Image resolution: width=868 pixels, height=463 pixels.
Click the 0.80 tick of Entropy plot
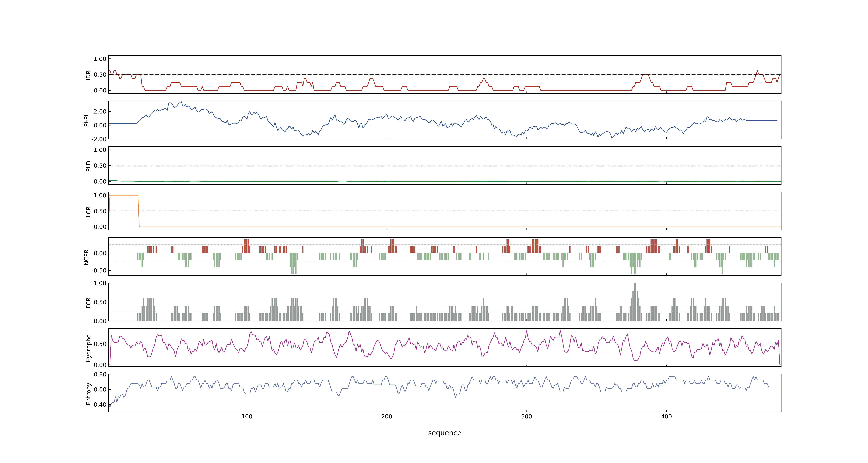point(100,374)
